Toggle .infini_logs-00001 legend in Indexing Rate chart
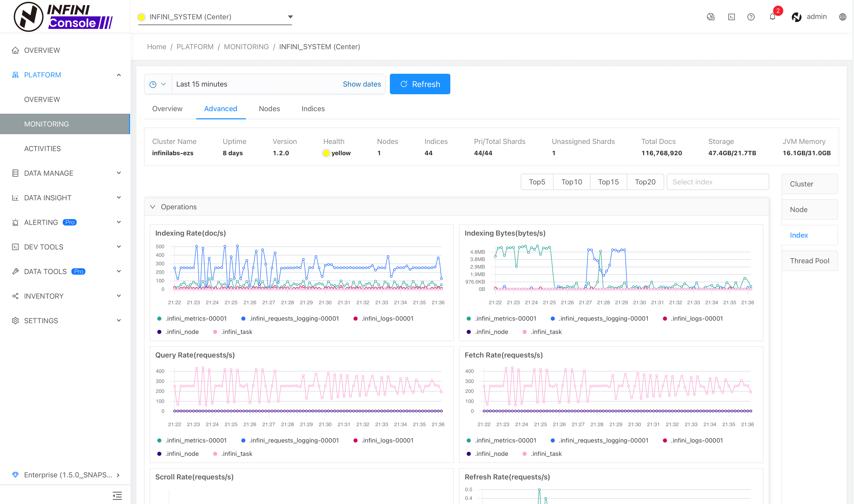854x504 pixels. (383, 319)
